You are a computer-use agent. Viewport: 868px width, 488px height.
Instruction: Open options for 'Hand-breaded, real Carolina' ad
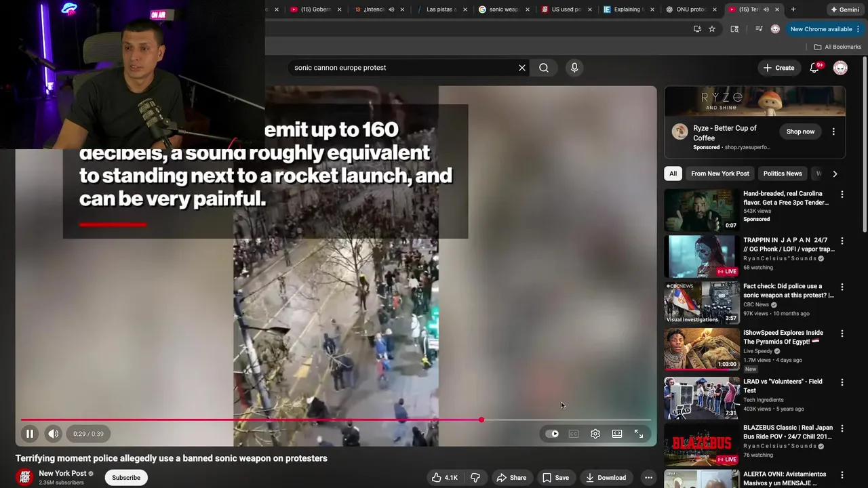click(842, 195)
